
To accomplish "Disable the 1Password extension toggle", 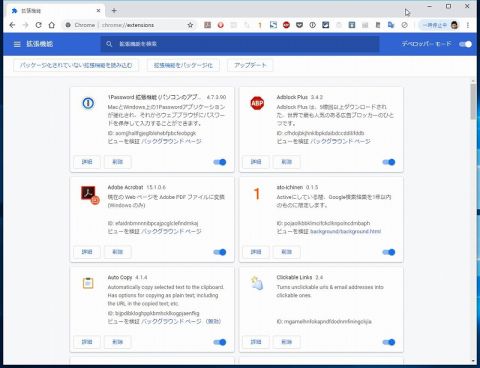I will [220, 162].
